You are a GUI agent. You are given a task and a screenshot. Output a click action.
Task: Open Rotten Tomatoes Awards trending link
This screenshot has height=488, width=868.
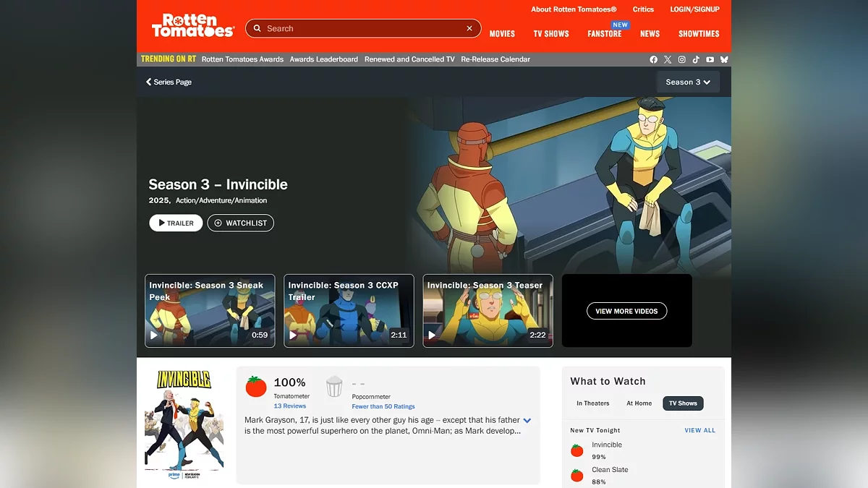(242, 59)
